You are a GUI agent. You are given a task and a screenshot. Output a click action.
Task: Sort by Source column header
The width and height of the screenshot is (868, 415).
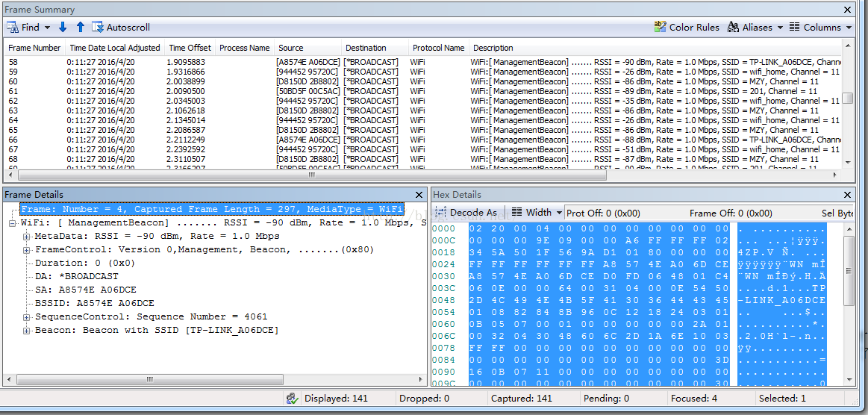pos(307,48)
